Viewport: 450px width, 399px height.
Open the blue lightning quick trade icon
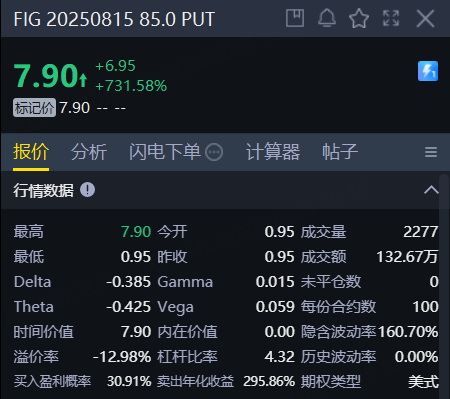click(428, 71)
